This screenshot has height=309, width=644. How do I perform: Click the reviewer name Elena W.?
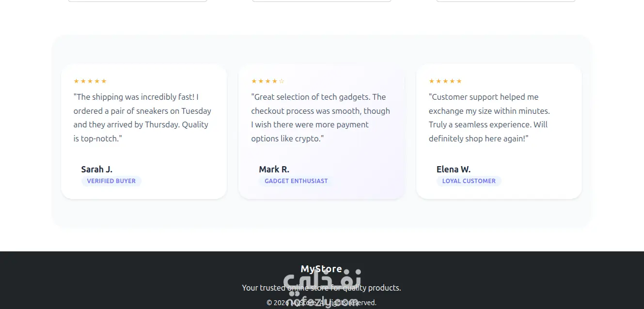tap(453, 169)
